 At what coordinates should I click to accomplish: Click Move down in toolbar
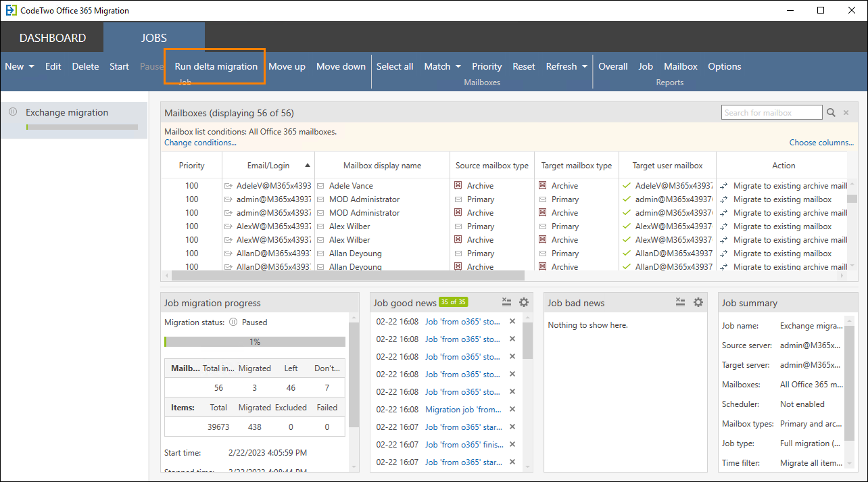(x=341, y=66)
